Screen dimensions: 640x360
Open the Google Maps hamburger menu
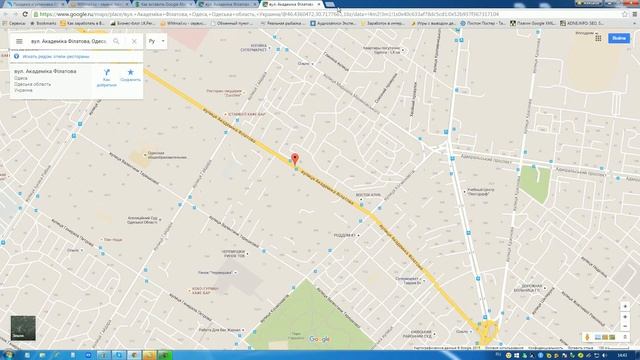point(19,41)
